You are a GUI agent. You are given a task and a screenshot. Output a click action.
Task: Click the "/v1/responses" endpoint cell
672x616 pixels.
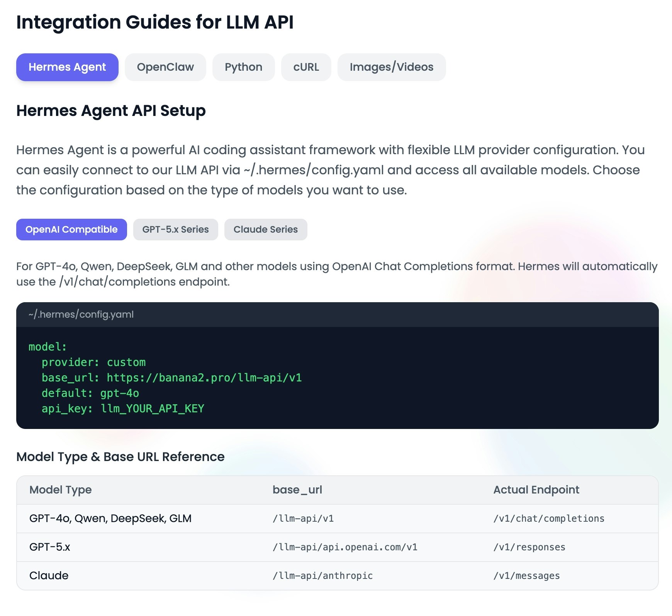[x=529, y=547]
